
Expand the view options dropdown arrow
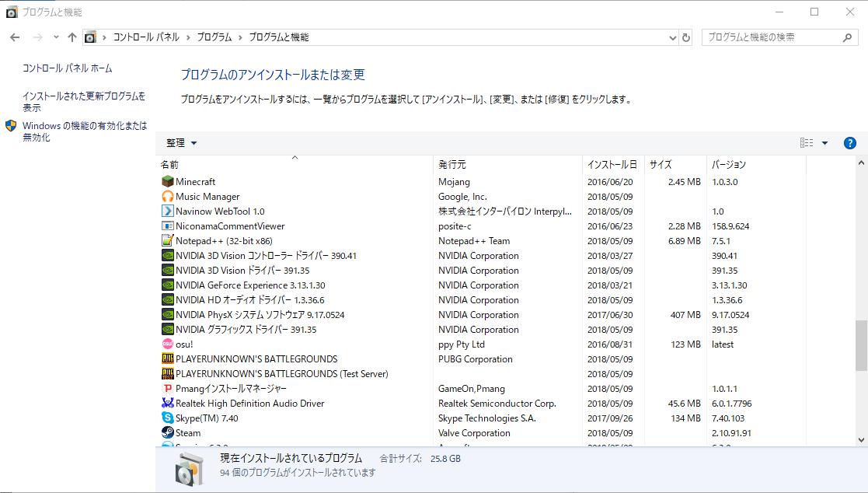click(824, 143)
